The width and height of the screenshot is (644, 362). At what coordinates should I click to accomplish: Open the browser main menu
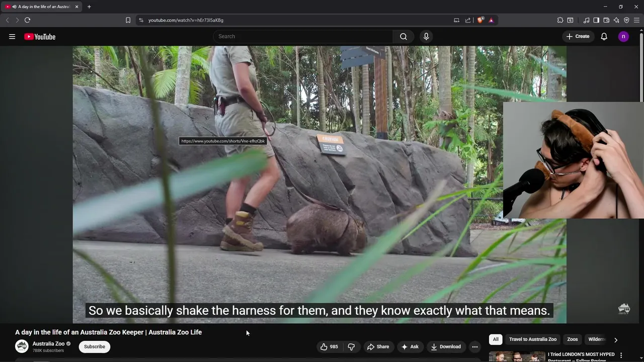[x=636, y=20]
